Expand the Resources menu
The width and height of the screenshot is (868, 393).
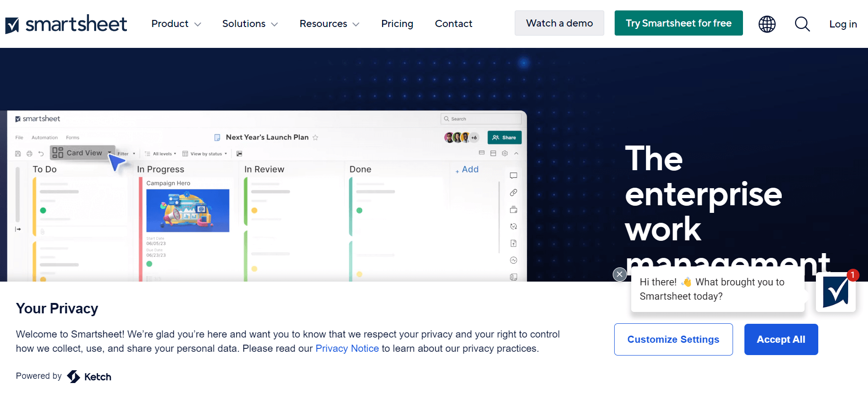click(330, 24)
